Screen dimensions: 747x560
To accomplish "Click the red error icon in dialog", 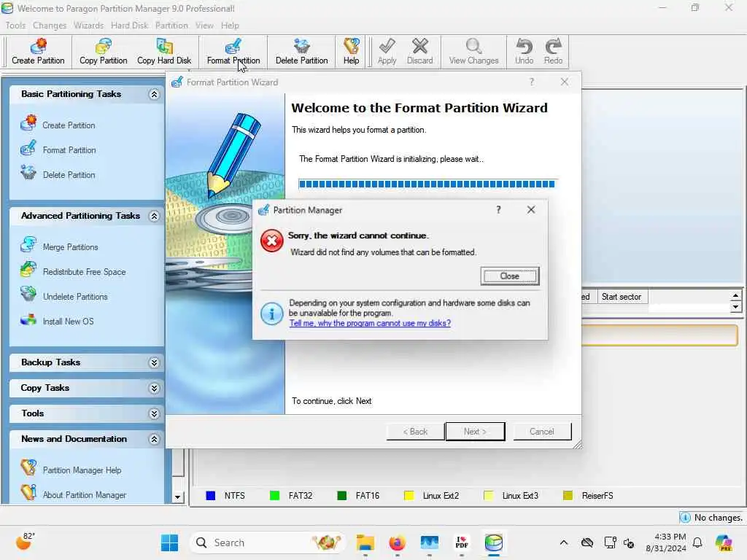I will (271, 241).
